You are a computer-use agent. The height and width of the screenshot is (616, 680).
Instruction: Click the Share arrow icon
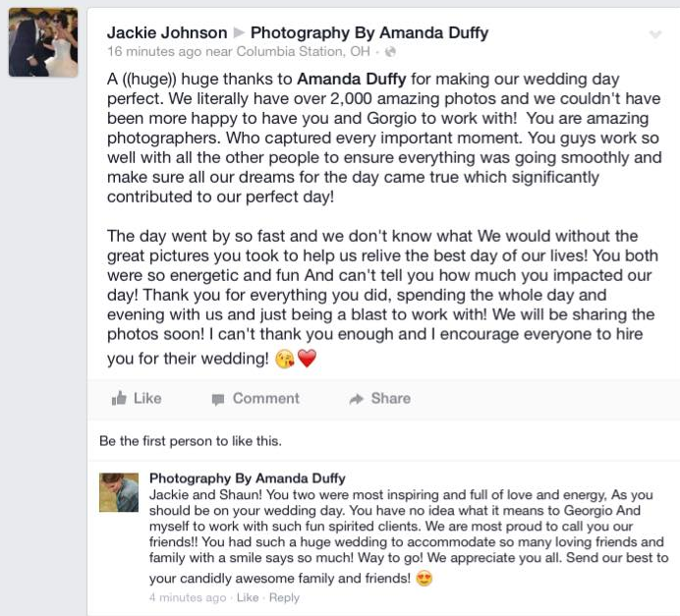point(357,399)
